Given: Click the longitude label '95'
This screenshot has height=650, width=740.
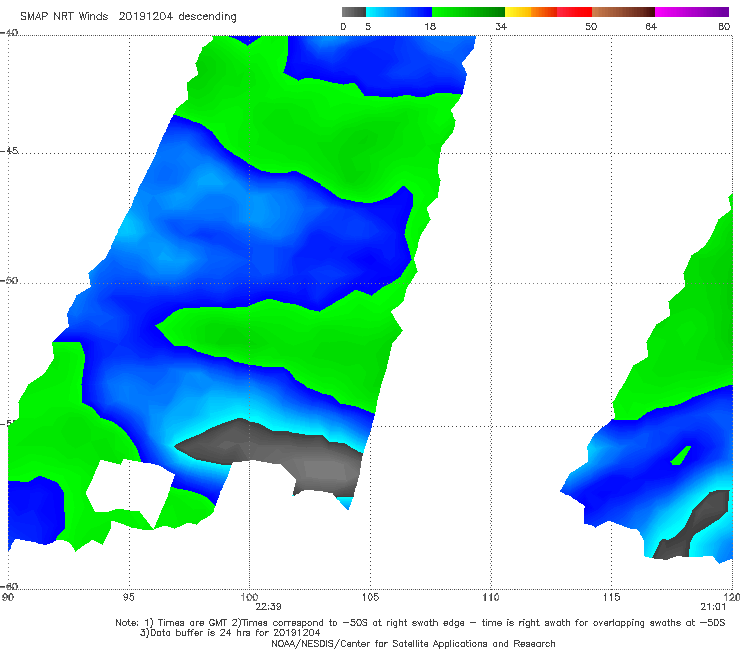Looking at the screenshot, I should point(128,598).
